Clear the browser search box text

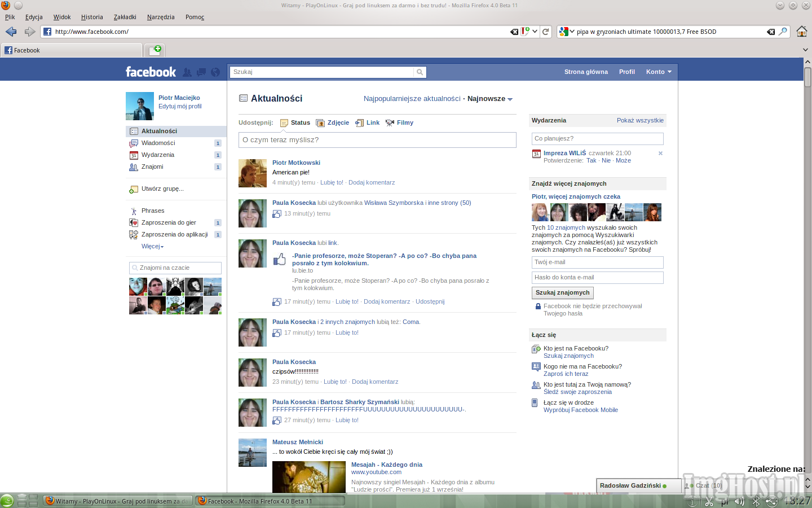click(771, 32)
